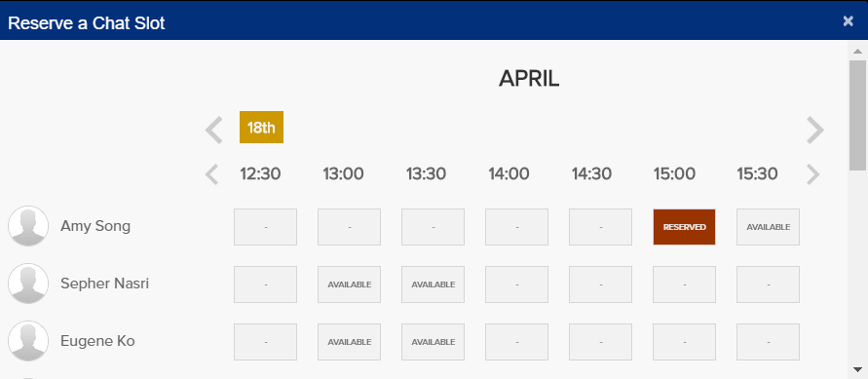Go to next date with right chevron
Viewport: 868px width, 379px height.
point(814,131)
